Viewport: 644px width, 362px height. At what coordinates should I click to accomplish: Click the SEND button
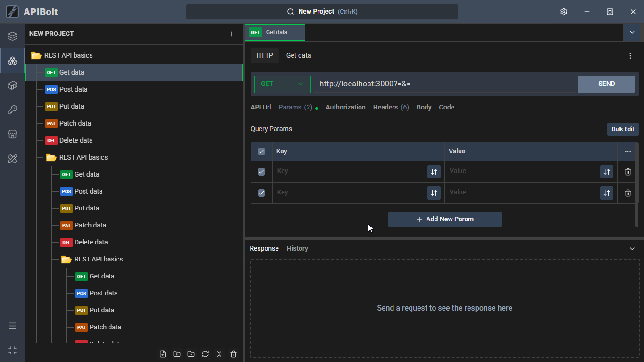coord(606,84)
